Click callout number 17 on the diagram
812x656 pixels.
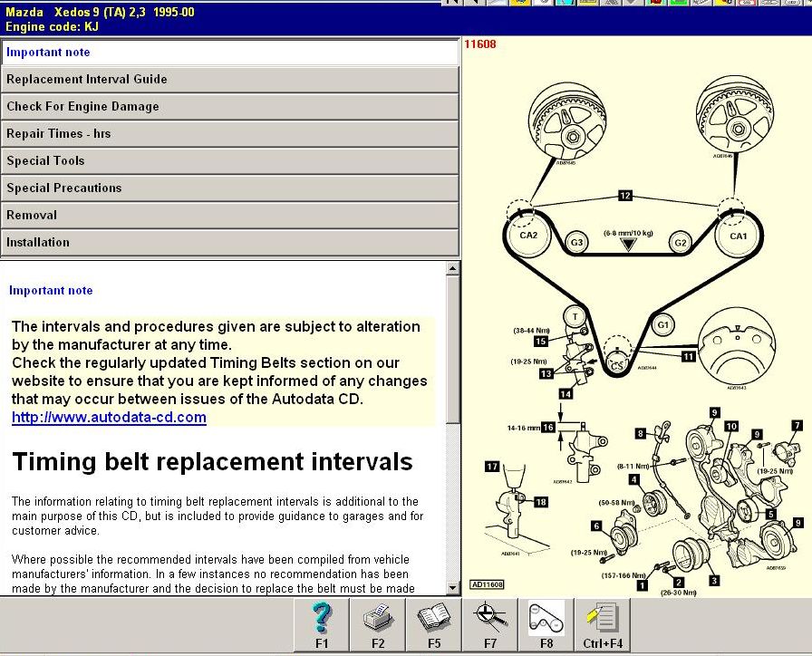coord(492,467)
